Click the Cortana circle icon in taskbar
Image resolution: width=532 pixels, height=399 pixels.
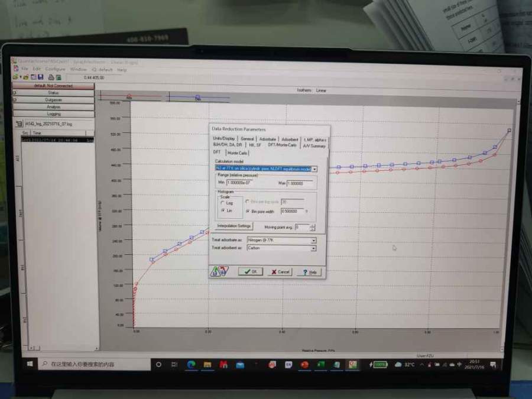point(158,364)
